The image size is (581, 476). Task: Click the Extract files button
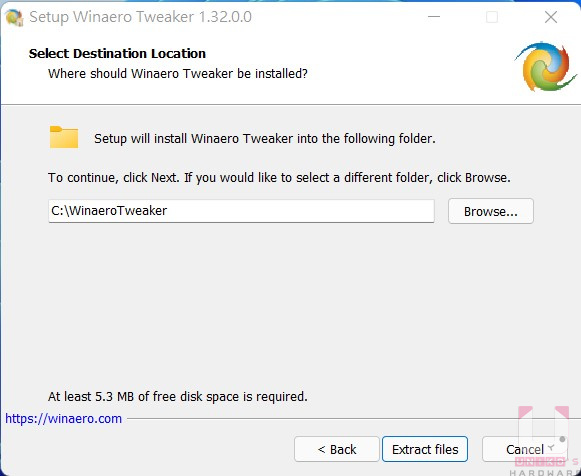click(x=425, y=449)
